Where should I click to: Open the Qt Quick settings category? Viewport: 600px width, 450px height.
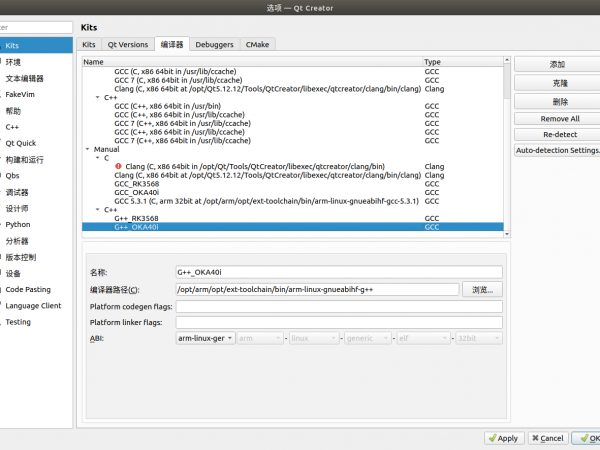pos(20,143)
